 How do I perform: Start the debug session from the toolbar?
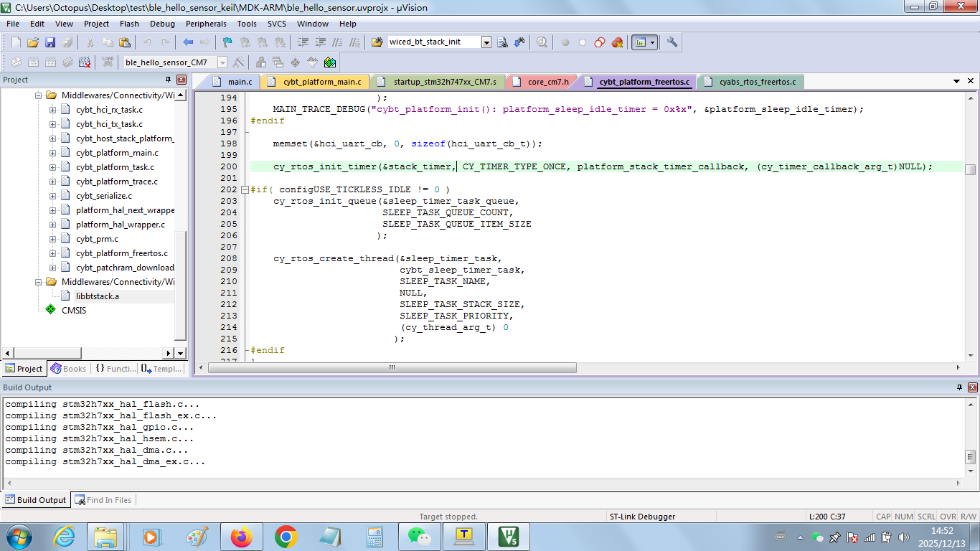pos(542,42)
